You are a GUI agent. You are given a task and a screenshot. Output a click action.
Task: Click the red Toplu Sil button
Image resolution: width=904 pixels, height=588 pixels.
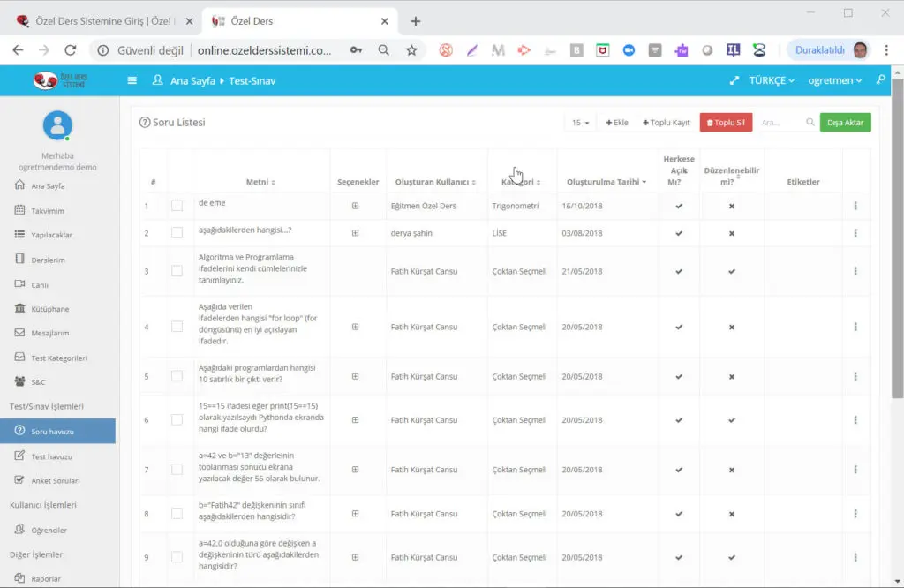point(726,123)
